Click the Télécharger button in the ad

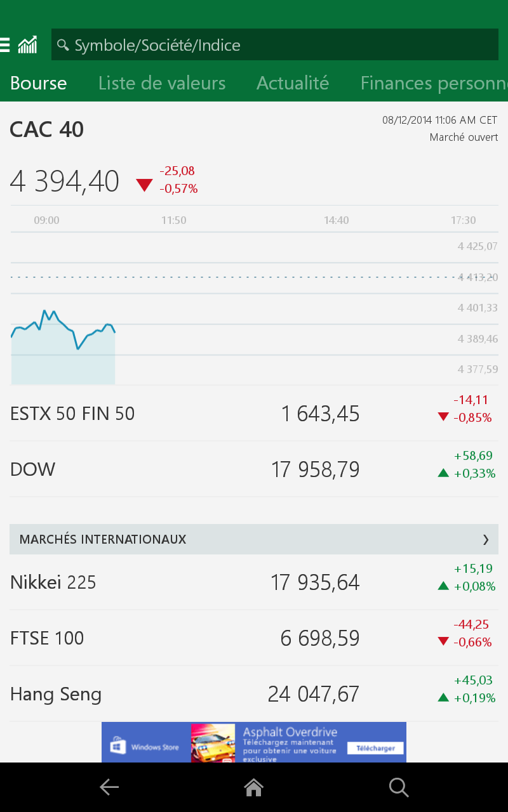click(375, 748)
